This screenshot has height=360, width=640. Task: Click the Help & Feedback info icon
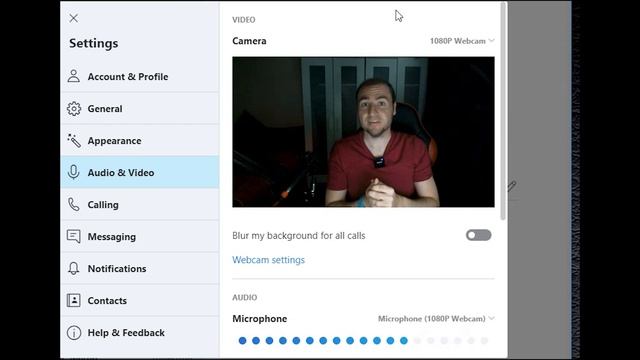(x=74, y=333)
